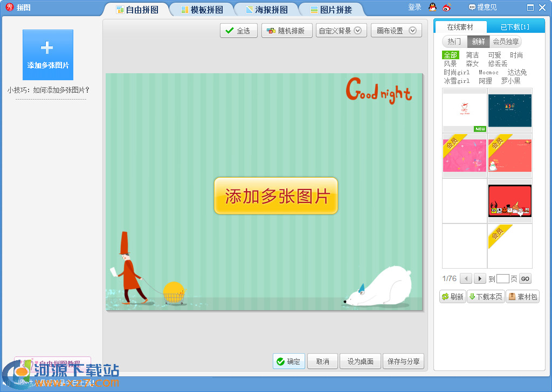Screen dimensions: 552x392
Task: Click 下载本页 to download this page
Action: tap(485, 297)
